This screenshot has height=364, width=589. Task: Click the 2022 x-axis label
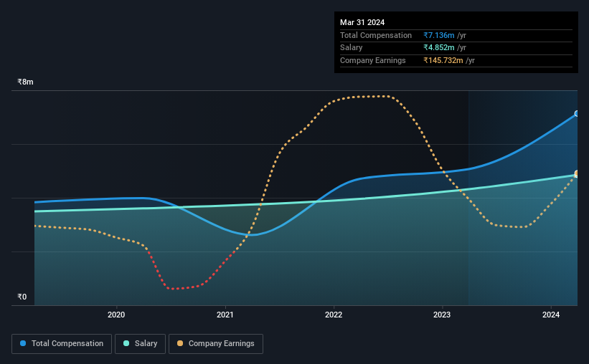[x=334, y=315]
